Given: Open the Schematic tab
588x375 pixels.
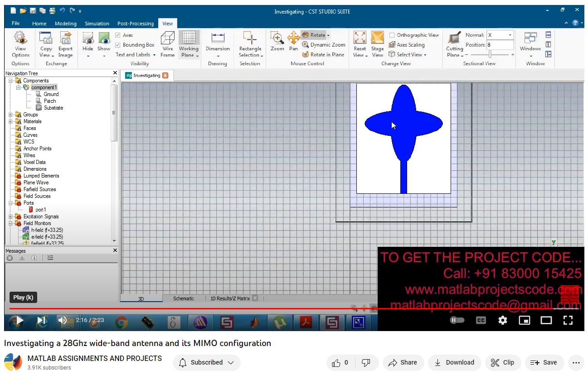Looking at the screenshot, I should [183, 298].
